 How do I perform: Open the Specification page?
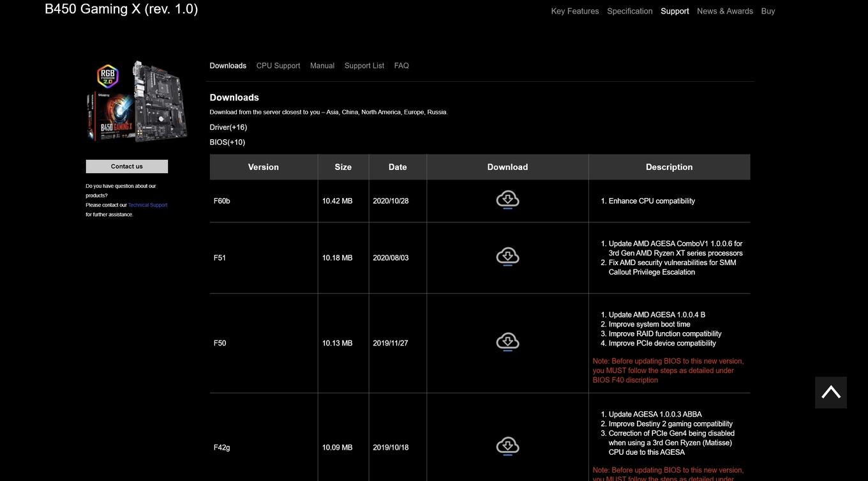630,11
